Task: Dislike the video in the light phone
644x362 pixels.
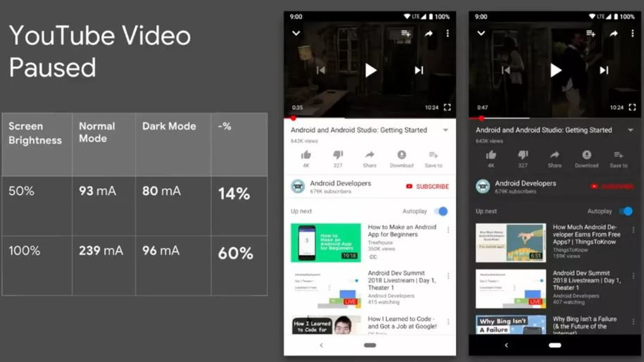Action: 338,158
